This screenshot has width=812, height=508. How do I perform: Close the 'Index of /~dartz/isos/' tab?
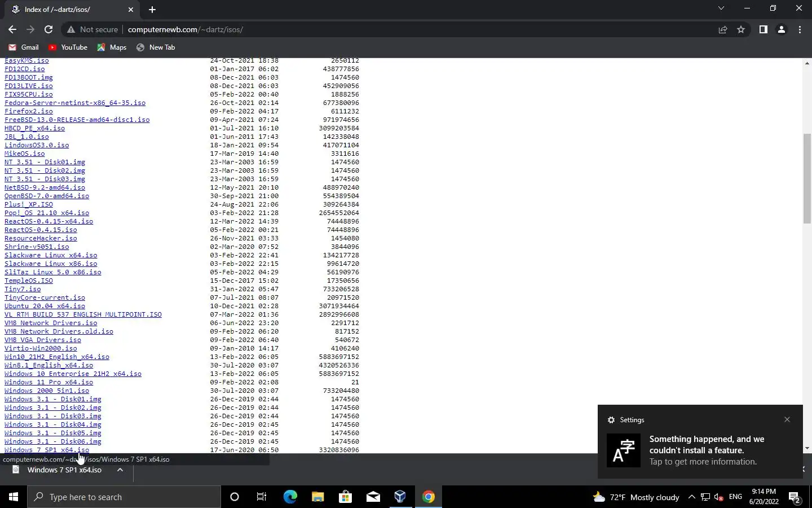pyautogui.click(x=131, y=10)
